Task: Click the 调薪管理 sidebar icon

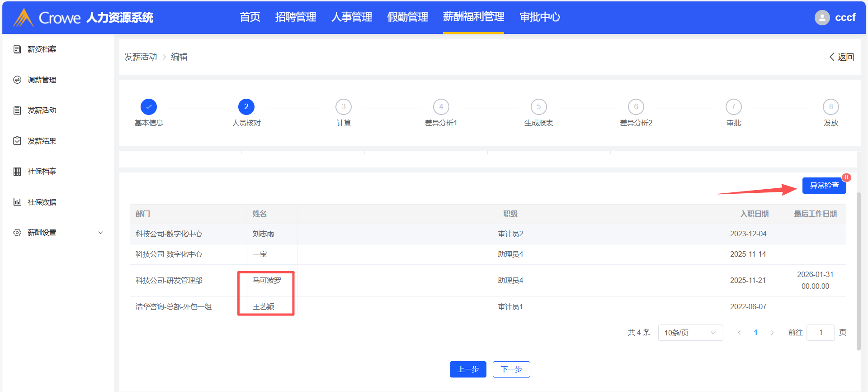Action: click(17, 80)
